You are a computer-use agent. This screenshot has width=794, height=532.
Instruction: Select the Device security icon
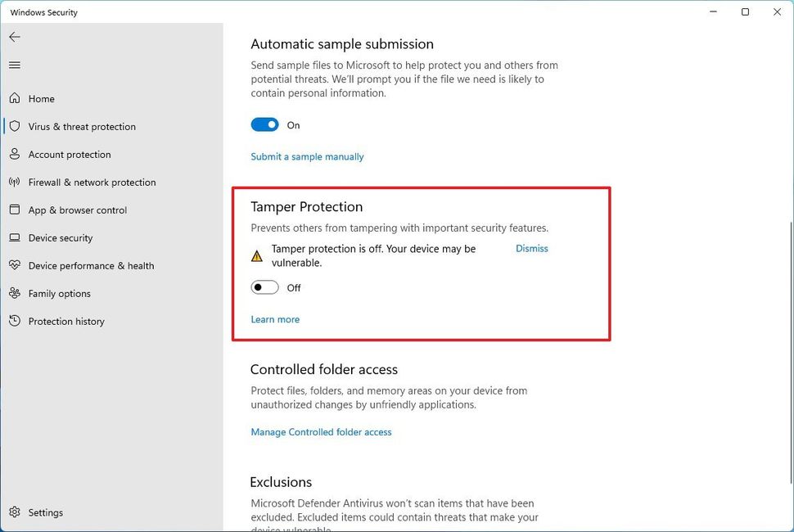(14, 237)
